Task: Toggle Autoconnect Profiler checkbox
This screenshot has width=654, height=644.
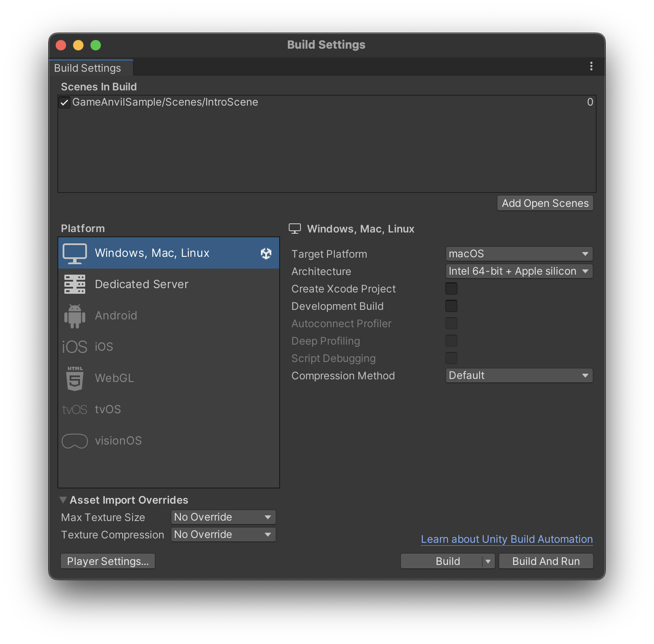Action: 451,323
